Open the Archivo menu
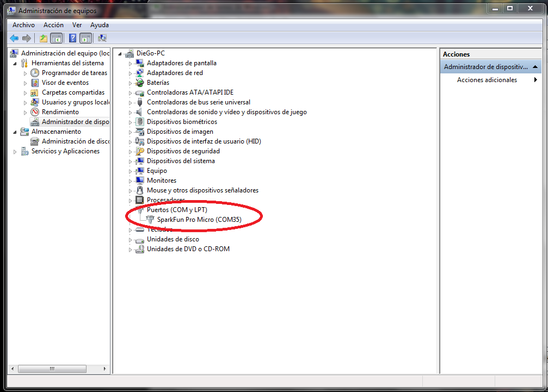The image size is (548, 392). pyautogui.click(x=23, y=25)
